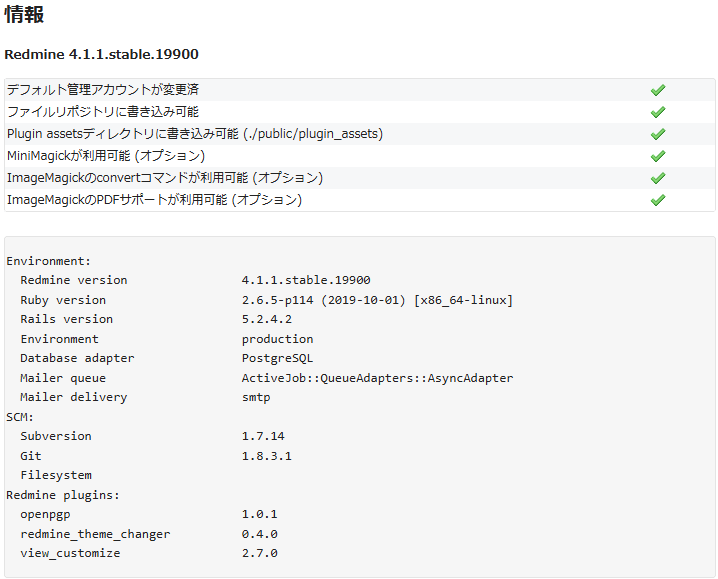The width and height of the screenshot is (718, 579).
Task: Click the view_customize plugin name
Action: [70, 553]
